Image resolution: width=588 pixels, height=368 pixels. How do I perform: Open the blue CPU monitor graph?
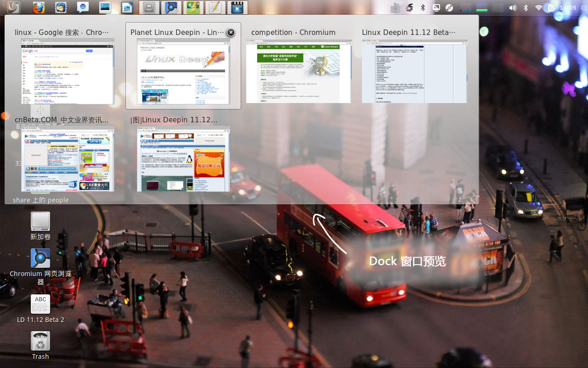(465, 8)
